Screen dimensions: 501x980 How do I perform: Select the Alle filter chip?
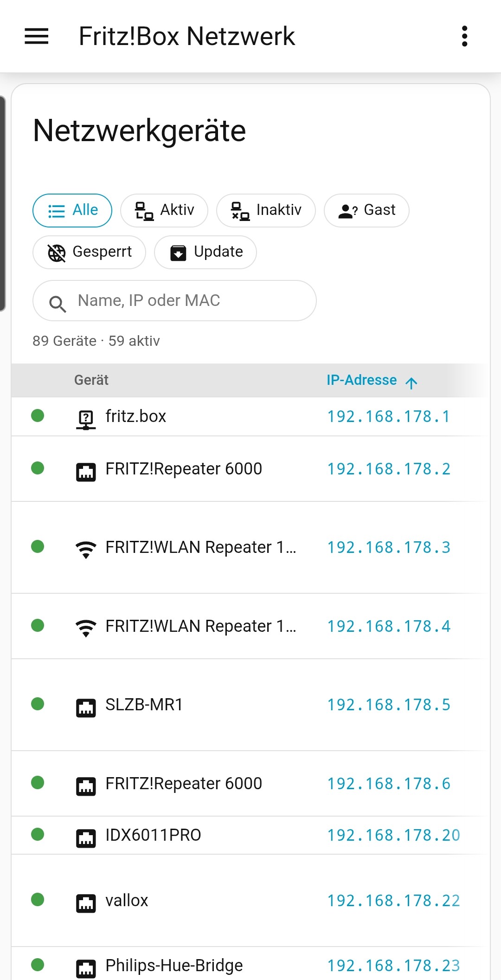pos(72,210)
